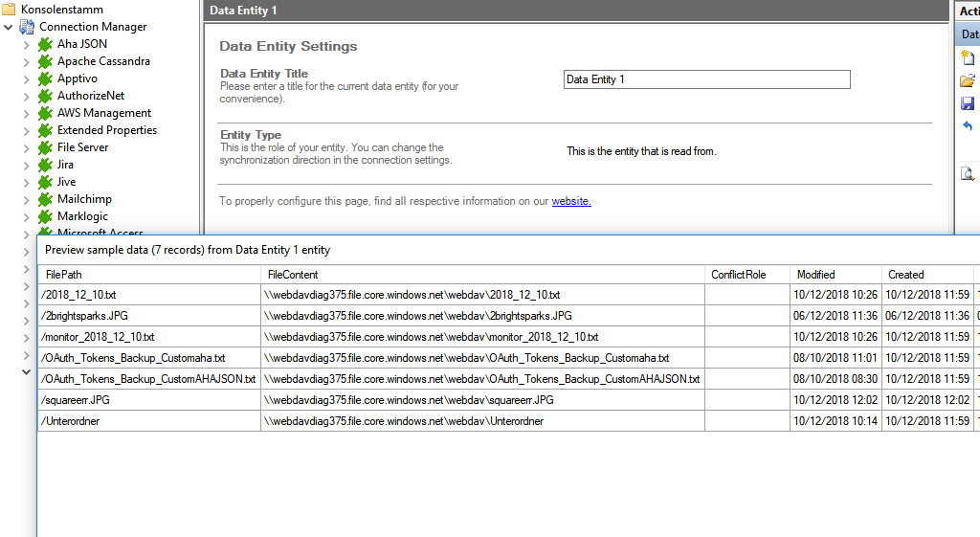Expand the Aha JSON connection node

26,44
